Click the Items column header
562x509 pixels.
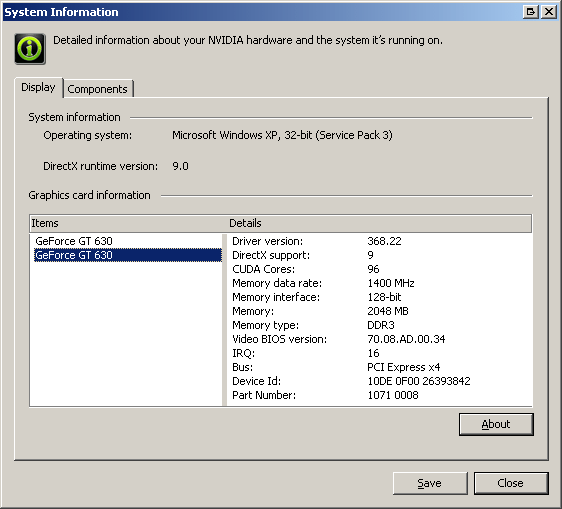coord(128,223)
